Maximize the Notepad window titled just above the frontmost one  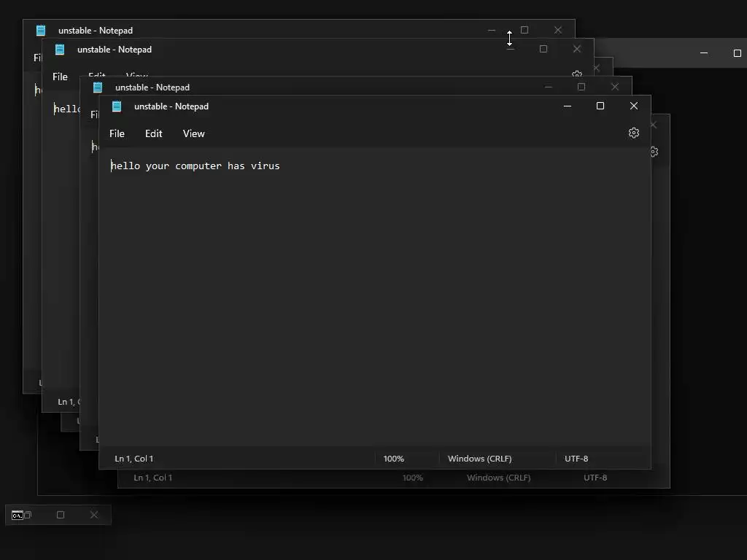pos(581,87)
